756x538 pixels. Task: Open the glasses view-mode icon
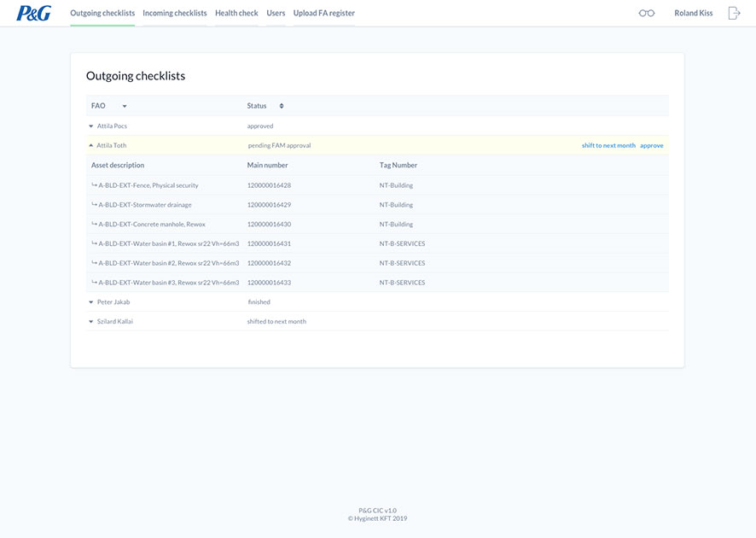click(647, 13)
